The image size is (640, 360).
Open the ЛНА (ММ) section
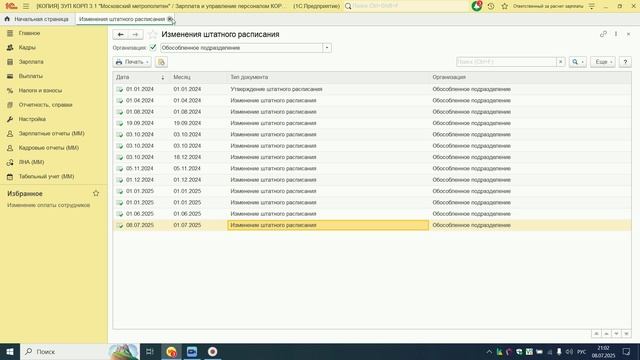(31, 162)
